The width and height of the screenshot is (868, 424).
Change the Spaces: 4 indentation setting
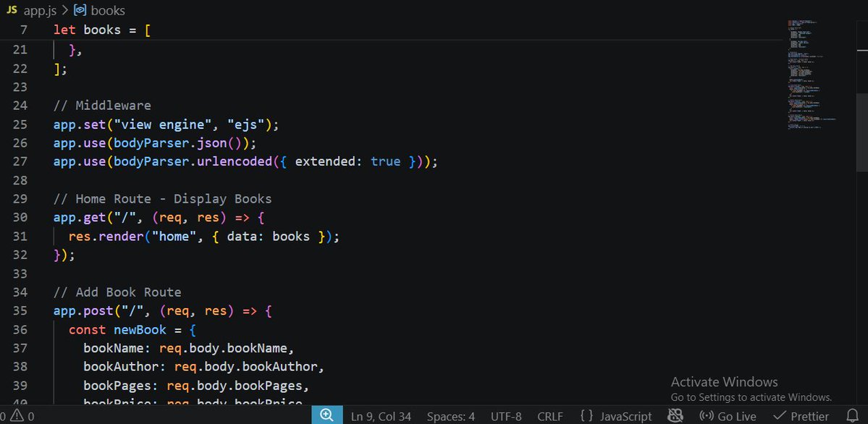pyautogui.click(x=450, y=415)
